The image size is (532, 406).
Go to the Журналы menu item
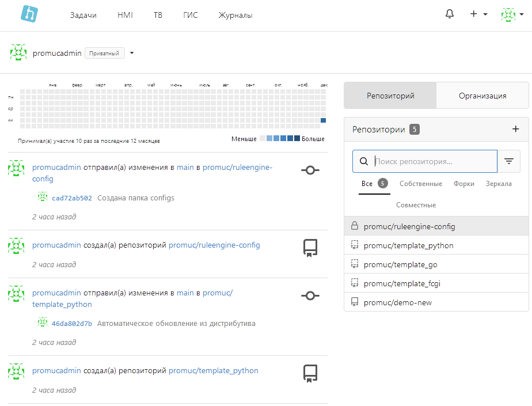click(x=235, y=15)
